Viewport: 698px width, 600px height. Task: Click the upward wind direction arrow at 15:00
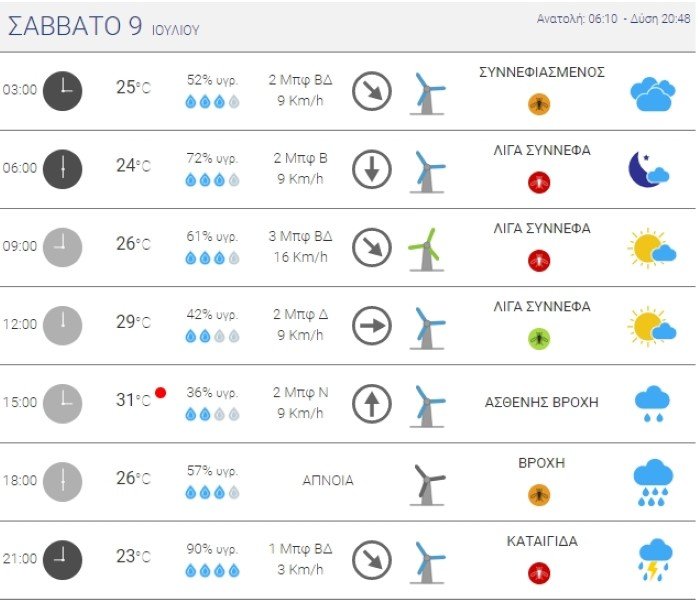point(372,404)
